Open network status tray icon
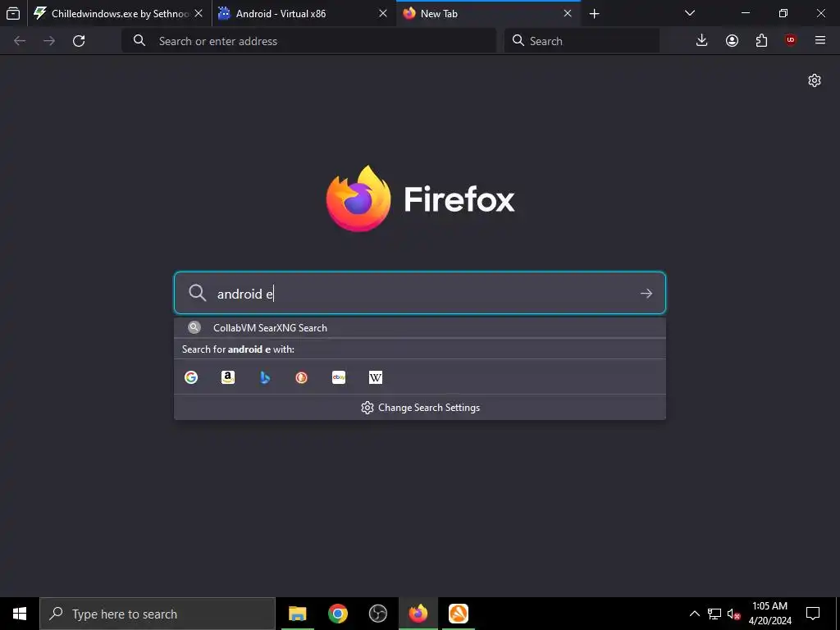840x630 pixels. [714, 614]
